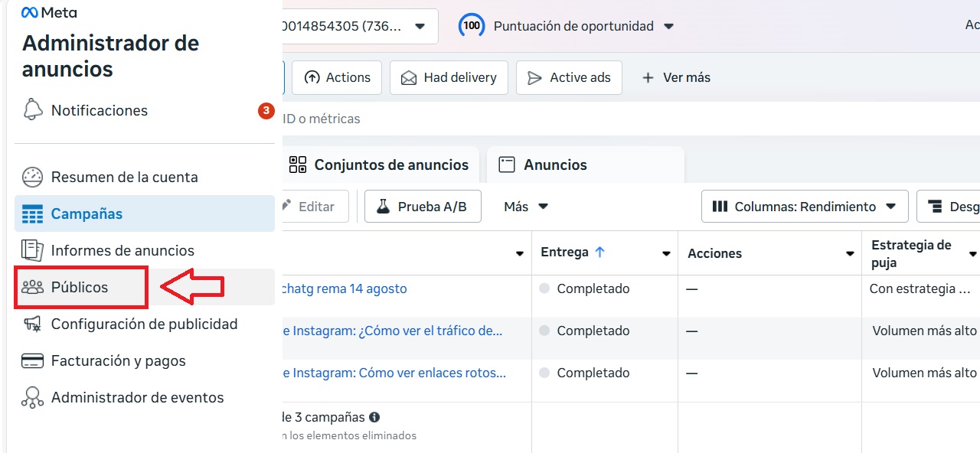Open Puntuación de oportunidad dropdown
The image size is (980, 453).
coord(668,27)
